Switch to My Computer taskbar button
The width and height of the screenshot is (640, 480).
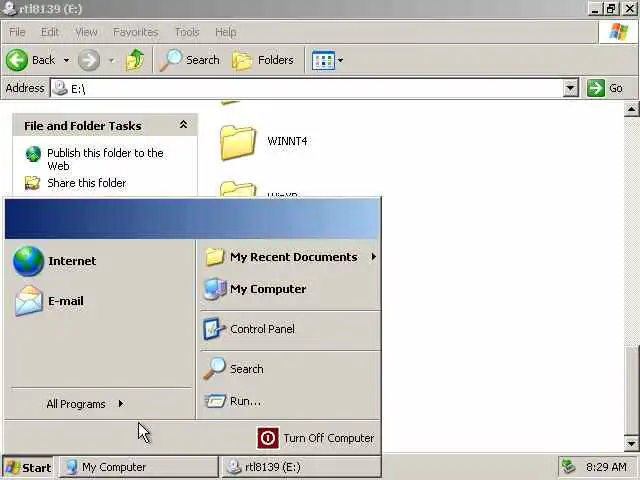click(x=139, y=467)
